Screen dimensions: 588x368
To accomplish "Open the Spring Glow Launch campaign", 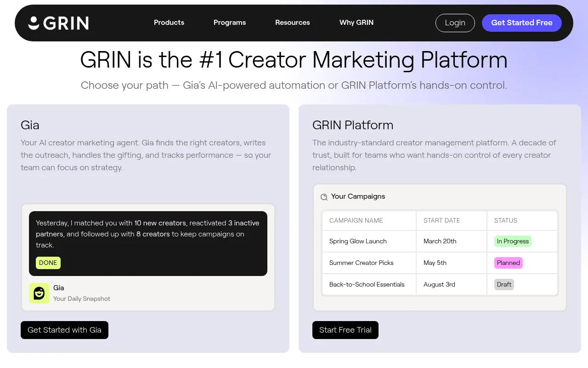I will point(358,241).
